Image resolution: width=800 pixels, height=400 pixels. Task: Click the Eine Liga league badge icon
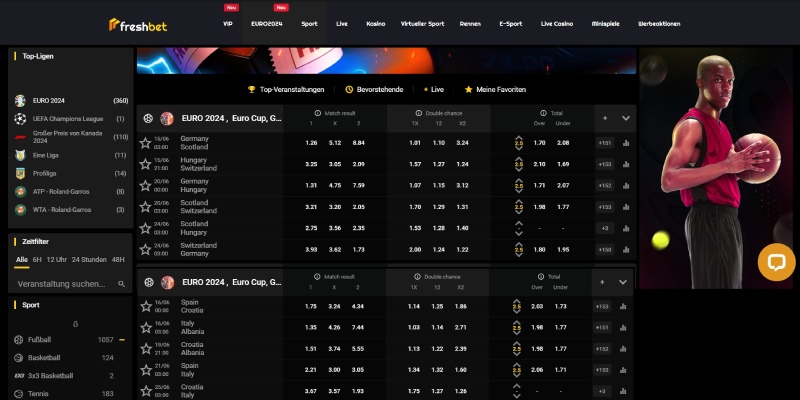pyautogui.click(x=20, y=155)
